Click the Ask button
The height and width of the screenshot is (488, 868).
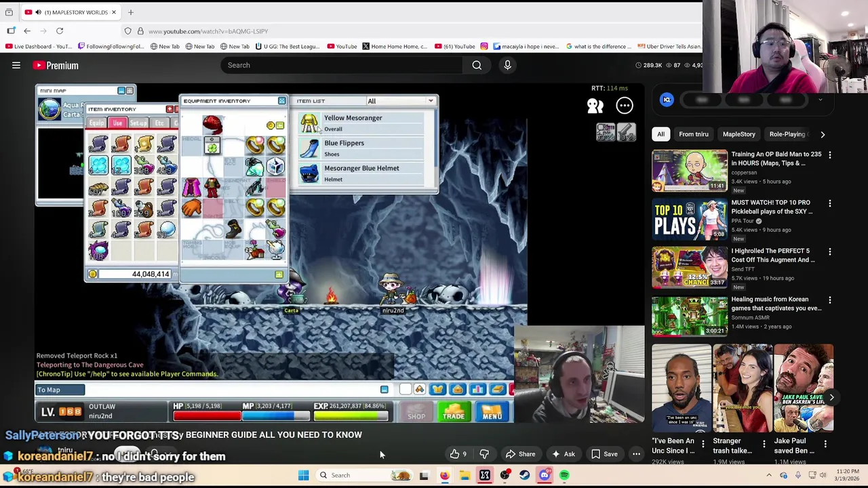(563, 454)
